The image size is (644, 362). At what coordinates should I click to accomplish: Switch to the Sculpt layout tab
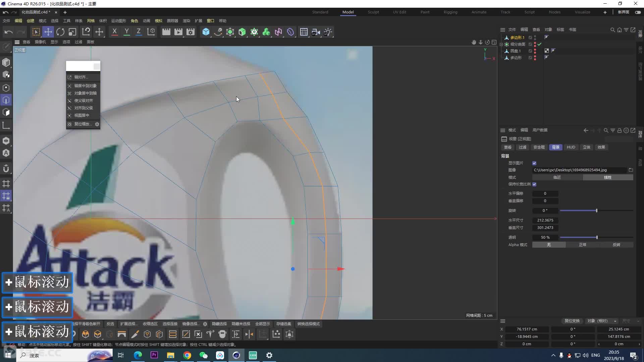(x=373, y=12)
